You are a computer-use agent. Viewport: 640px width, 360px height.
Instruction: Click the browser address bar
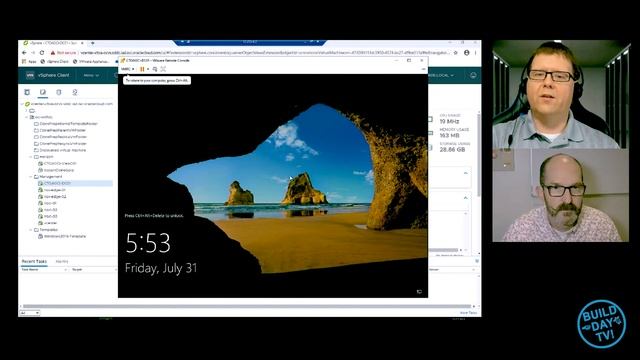pos(265,53)
